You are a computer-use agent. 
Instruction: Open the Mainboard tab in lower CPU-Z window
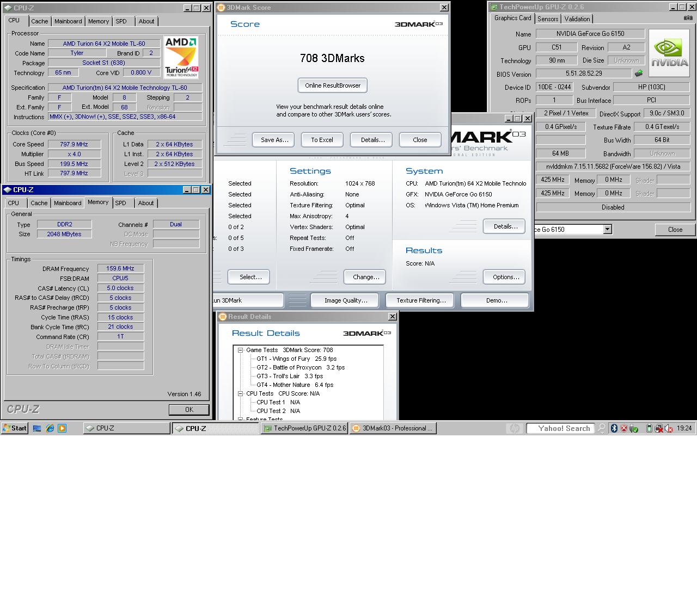[68, 203]
